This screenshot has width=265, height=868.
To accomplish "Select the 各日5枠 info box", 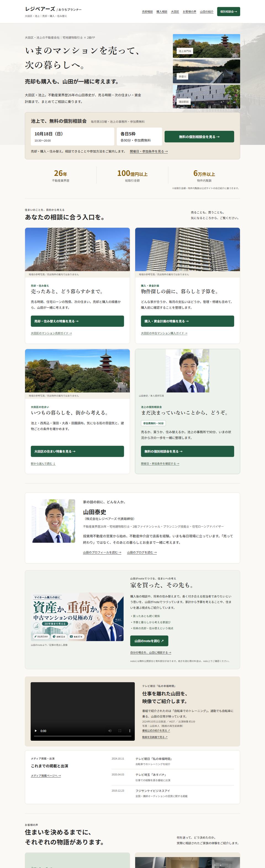I will coord(139,136).
